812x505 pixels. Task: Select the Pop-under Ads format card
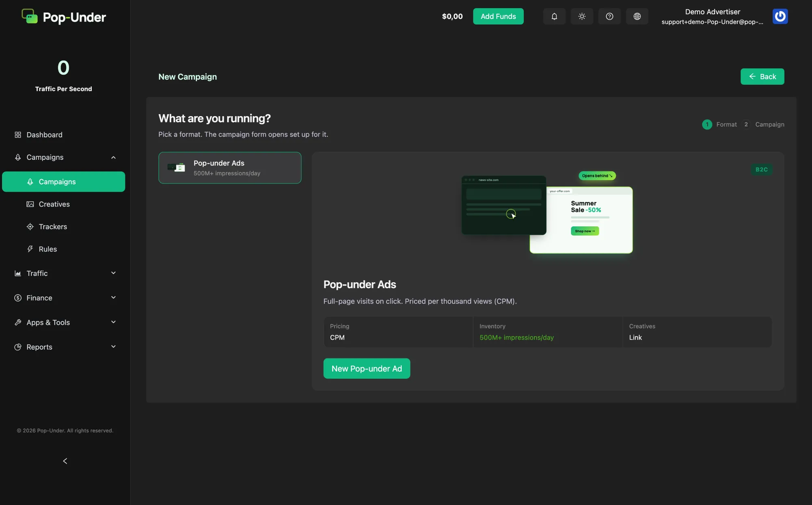(230, 168)
